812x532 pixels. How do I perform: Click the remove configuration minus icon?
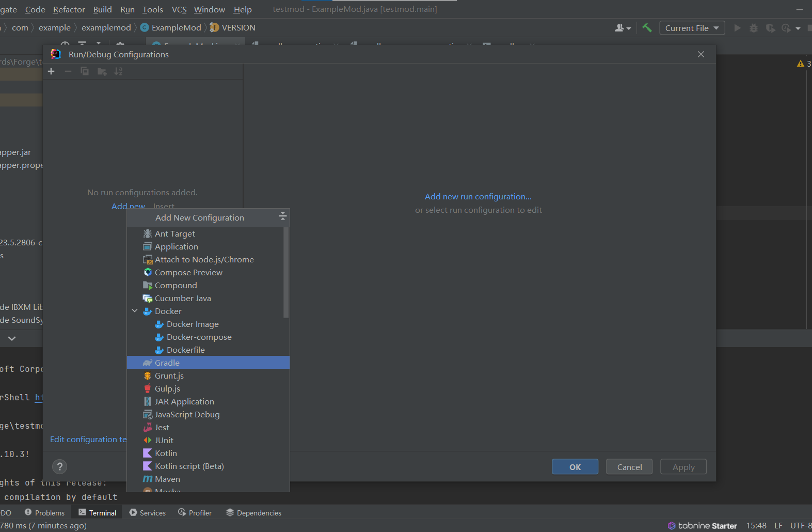[x=68, y=71]
